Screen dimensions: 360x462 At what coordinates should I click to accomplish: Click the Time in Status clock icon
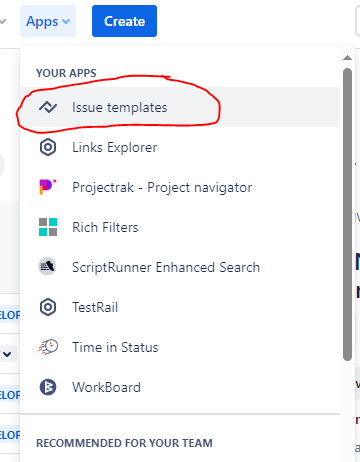point(48,347)
